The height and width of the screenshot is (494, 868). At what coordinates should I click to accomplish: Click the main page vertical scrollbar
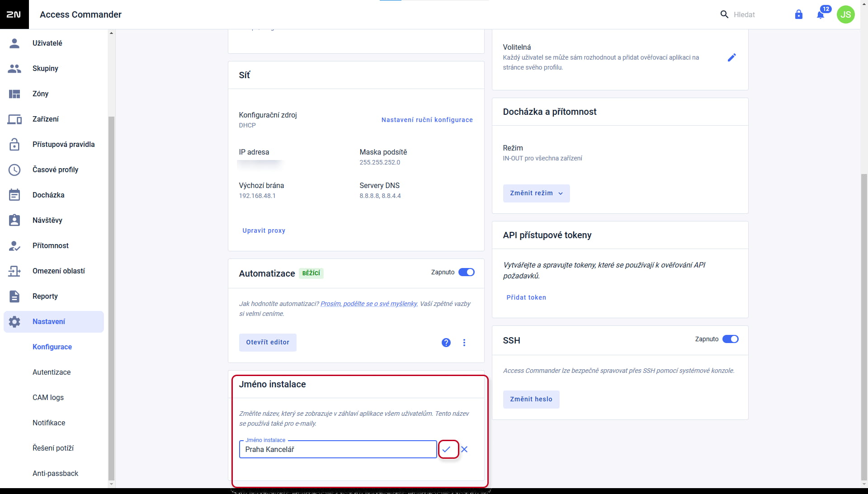click(x=864, y=327)
